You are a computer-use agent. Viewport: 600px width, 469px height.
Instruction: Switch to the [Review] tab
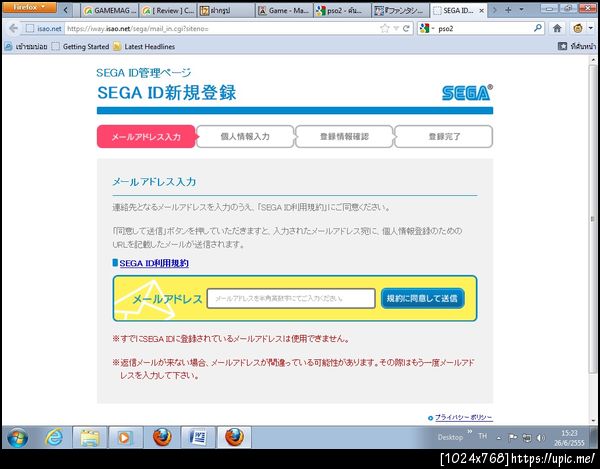click(168, 11)
